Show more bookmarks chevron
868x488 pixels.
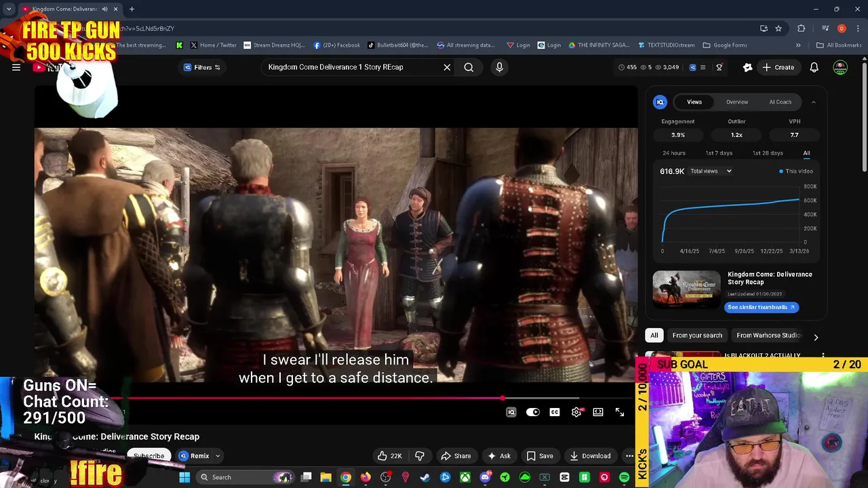pyautogui.click(x=798, y=45)
